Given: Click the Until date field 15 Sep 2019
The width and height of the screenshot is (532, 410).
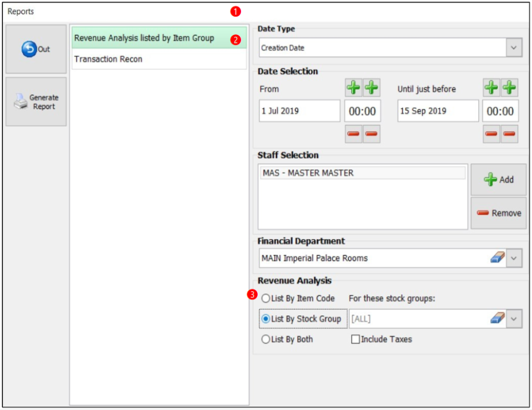Looking at the screenshot, I should 438,111.
